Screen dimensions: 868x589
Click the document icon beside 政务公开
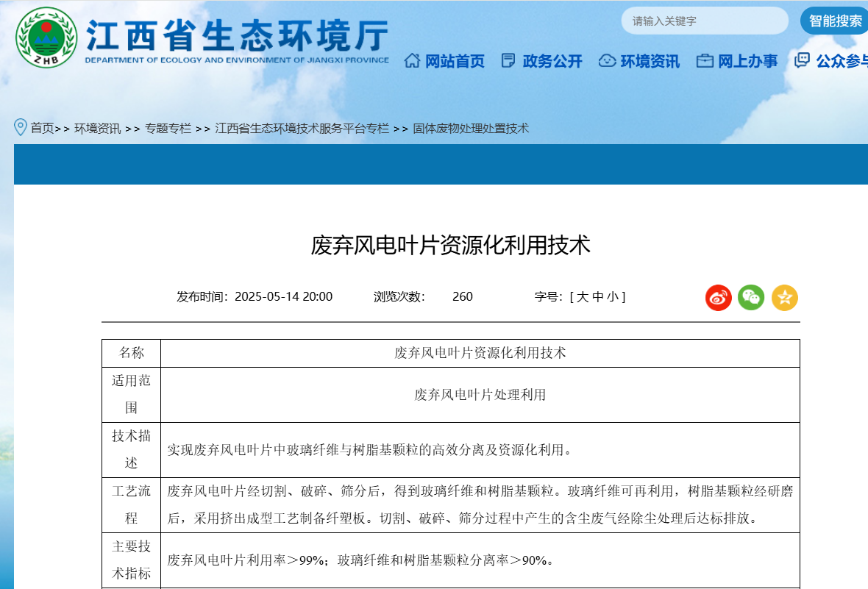(x=508, y=61)
